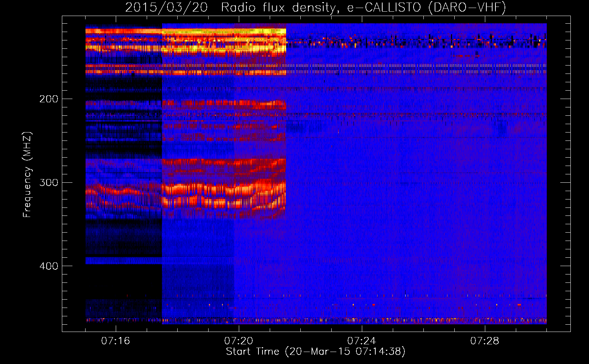Image resolution: width=589 pixels, height=364 pixels.
Task: Select the 400 frequency tick label
Action: (49, 266)
